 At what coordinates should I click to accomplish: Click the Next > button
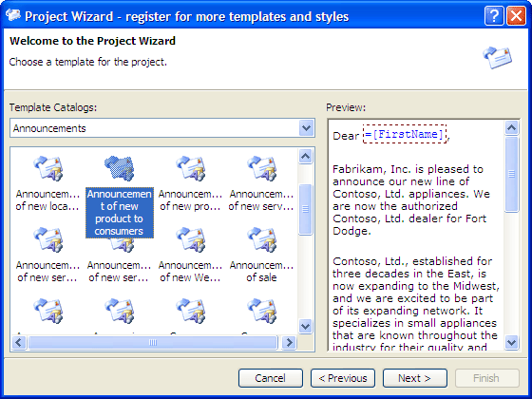(414, 378)
